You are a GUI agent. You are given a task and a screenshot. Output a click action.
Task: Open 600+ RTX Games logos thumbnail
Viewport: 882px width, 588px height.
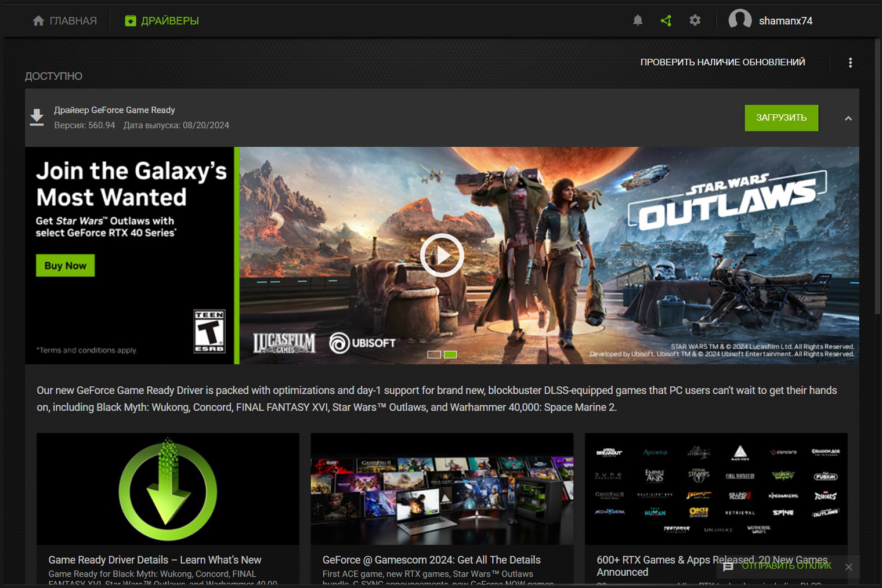click(x=716, y=489)
